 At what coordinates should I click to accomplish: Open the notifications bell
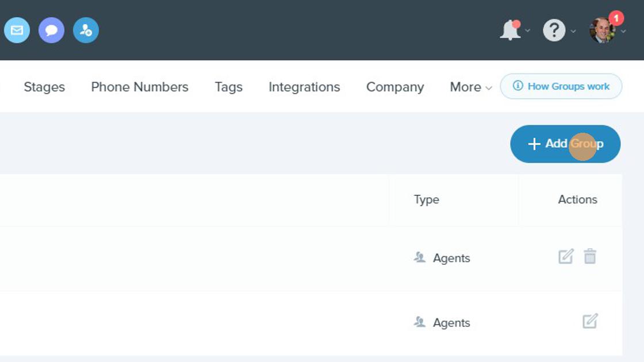(x=510, y=30)
